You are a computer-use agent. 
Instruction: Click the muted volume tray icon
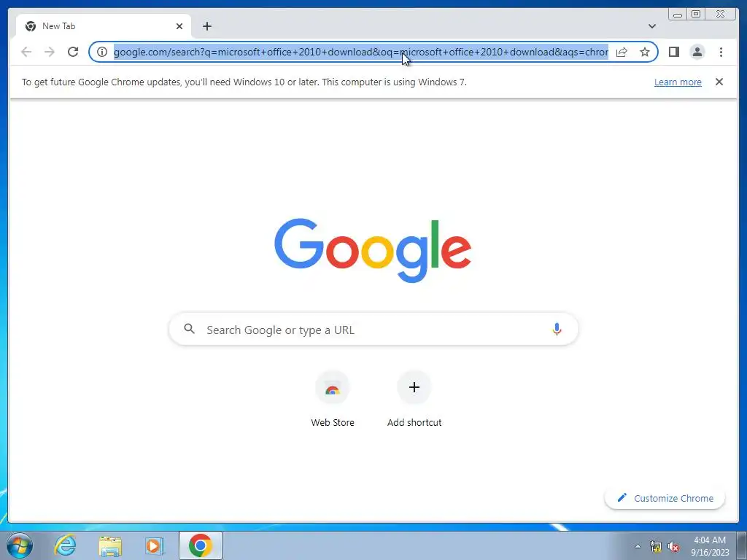673,547
